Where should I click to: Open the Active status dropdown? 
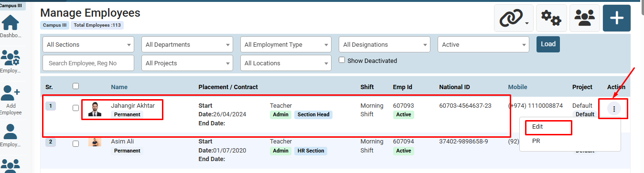pyautogui.click(x=483, y=44)
